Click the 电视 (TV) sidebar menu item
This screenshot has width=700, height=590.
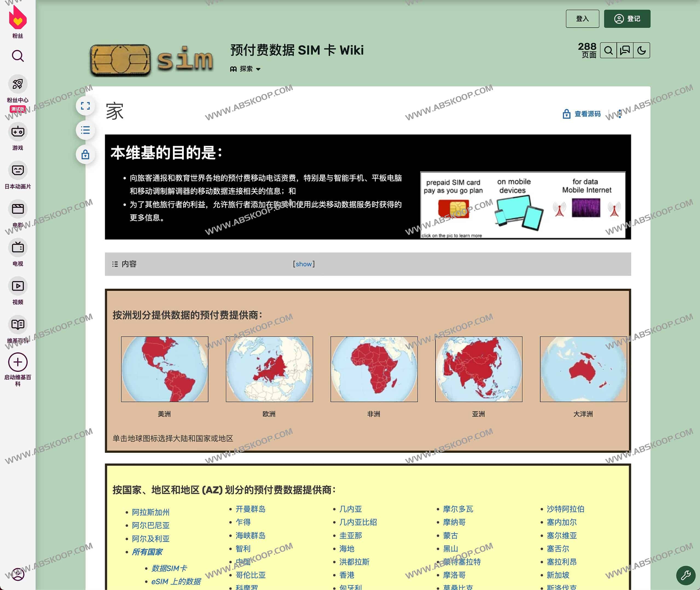click(x=18, y=247)
